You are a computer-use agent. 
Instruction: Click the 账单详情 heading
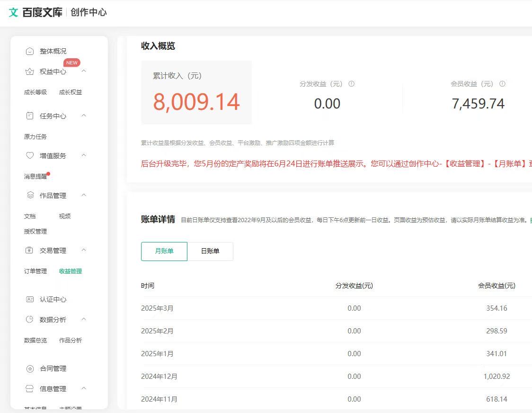tap(158, 219)
